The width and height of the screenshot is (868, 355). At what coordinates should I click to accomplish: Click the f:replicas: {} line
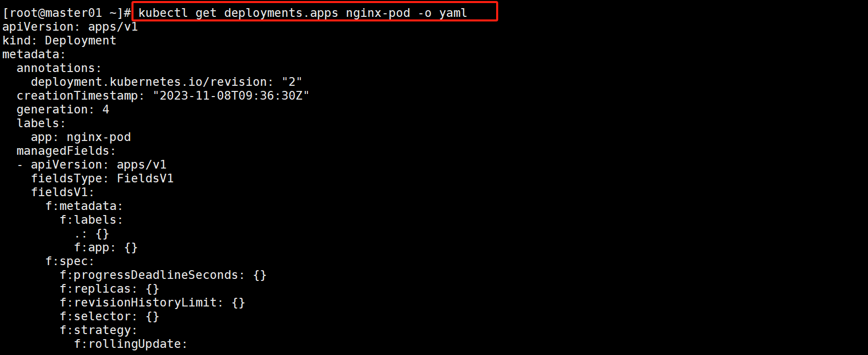[109, 289]
